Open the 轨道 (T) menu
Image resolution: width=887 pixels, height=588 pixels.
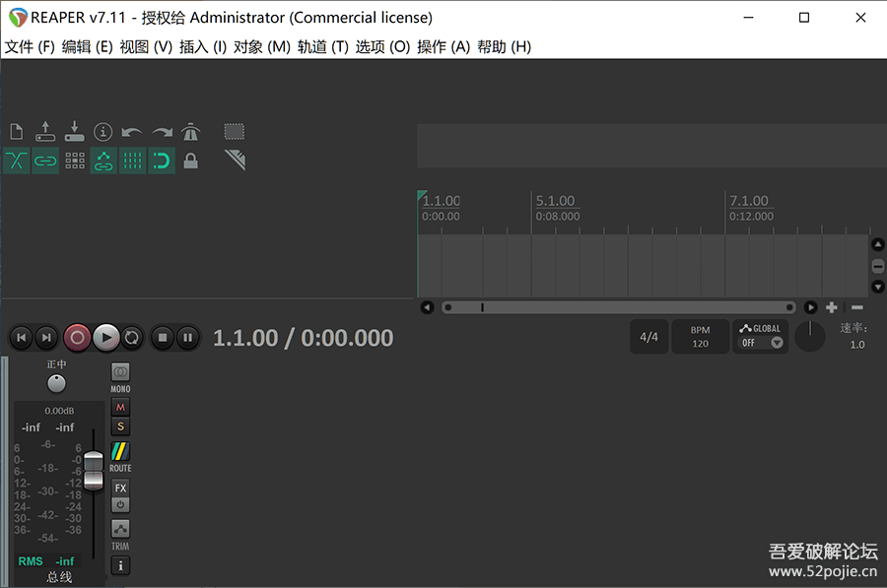click(x=323, y=47)
